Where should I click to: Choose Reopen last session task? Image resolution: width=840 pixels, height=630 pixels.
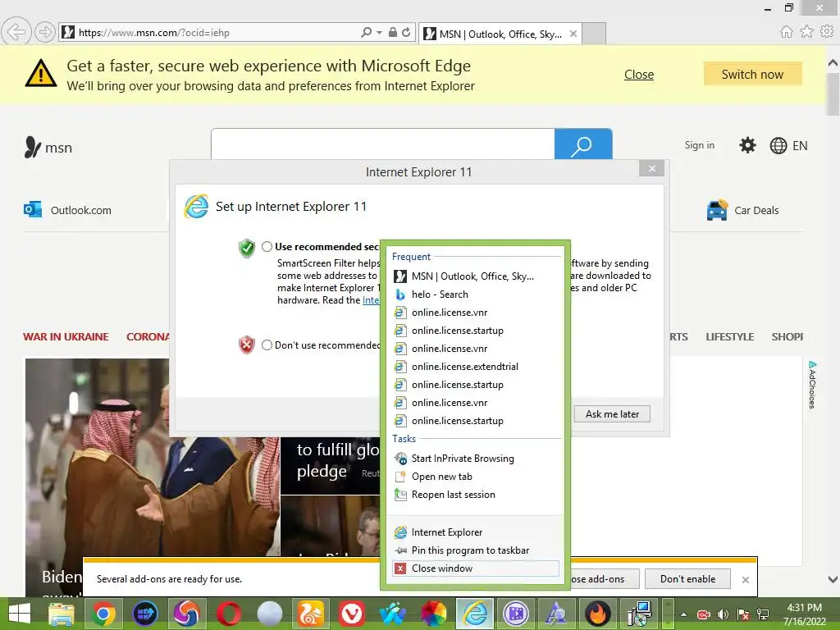tap(477, 495)
